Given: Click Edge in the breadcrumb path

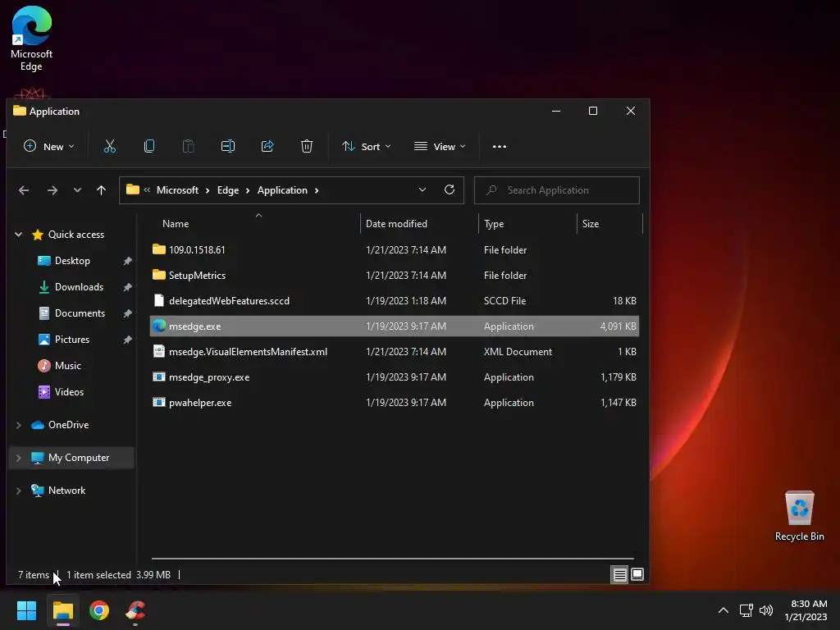Looking at the screenshot, I should click(228, 190).
